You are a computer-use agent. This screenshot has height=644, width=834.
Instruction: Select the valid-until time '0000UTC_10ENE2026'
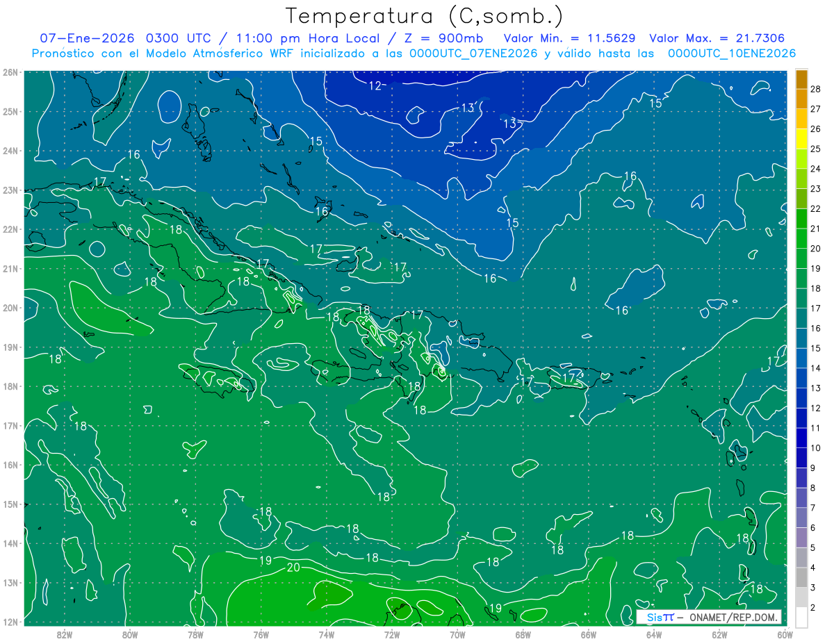click(x=732, y=53)
